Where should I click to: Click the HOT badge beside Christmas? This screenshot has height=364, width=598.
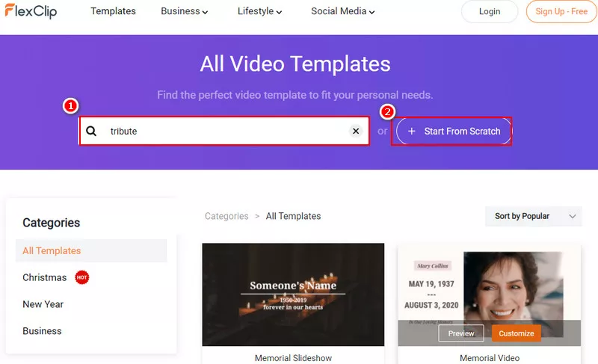coord(81,277)
